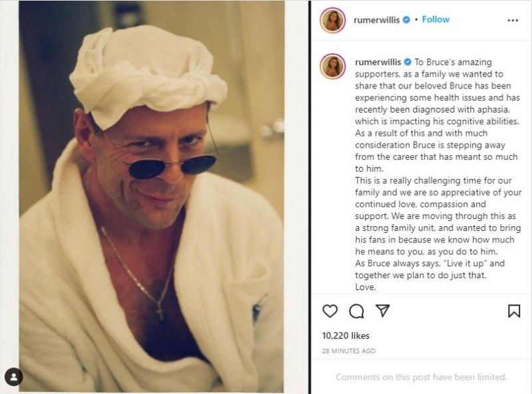
Task: Share the post via paper plane icon
Action: click(x=383, y=310)
